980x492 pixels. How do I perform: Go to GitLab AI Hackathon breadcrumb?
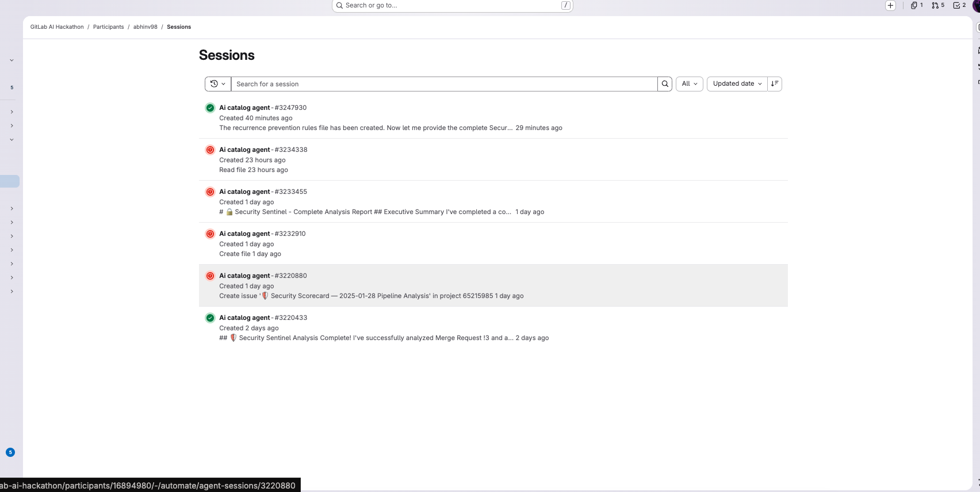[57, 27]
